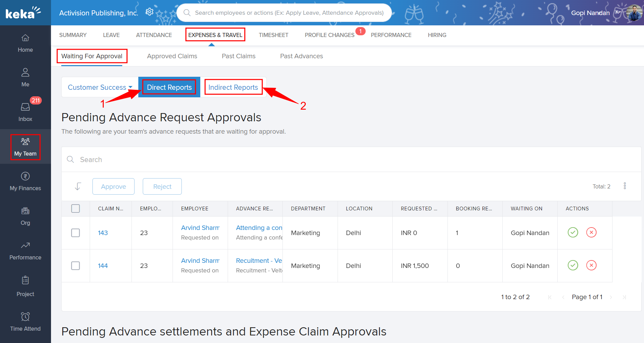Check the box for claim 143

(76, 233)
